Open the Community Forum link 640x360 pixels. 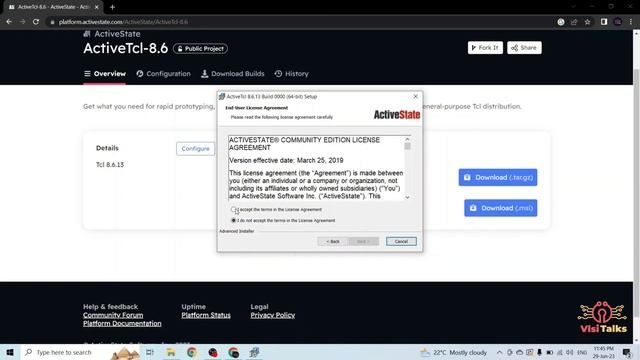tap(113, 315)
